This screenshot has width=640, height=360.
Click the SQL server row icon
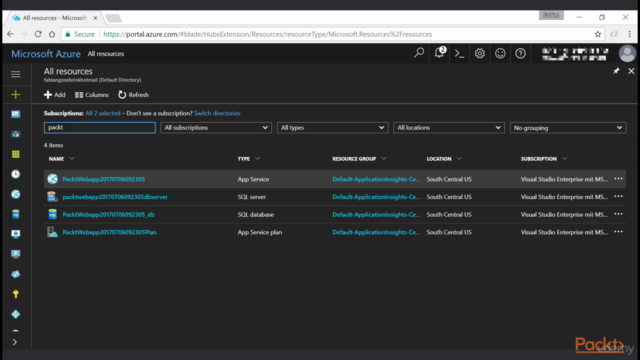point(52,197)
